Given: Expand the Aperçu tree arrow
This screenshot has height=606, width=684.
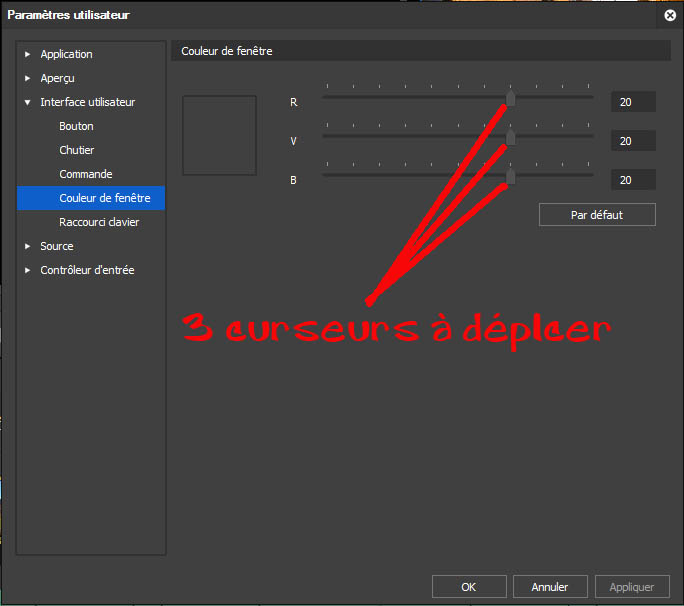Looking at the screenshot, I should [x=27, y=78].
